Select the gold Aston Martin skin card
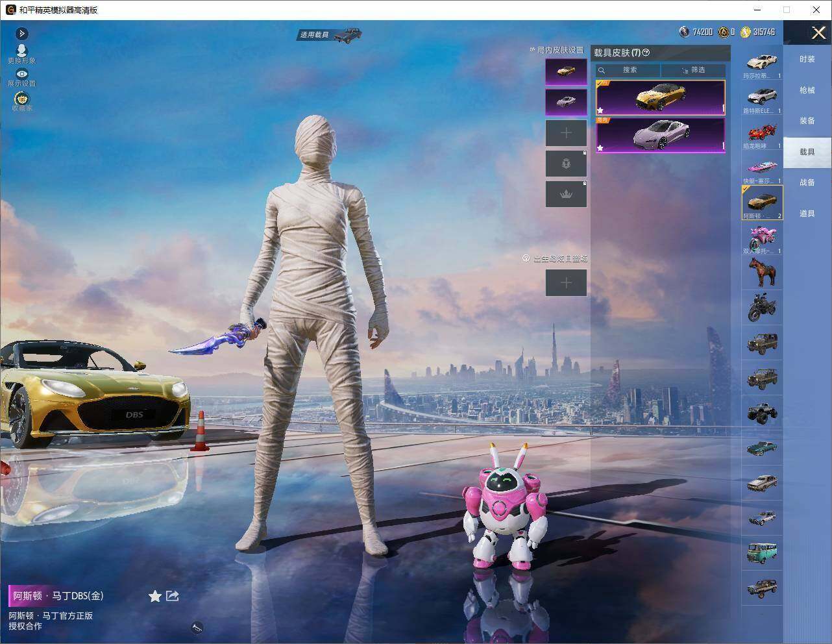Screen dimensions: 832x644 tap(660, 98)
